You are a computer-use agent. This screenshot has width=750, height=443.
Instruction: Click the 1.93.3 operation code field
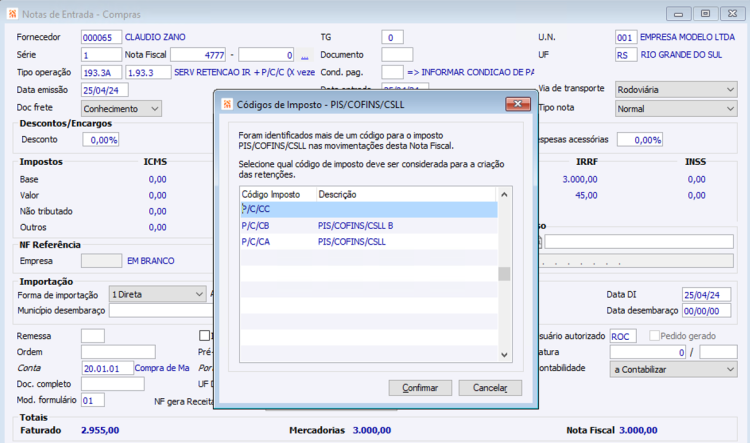(148, 73)
